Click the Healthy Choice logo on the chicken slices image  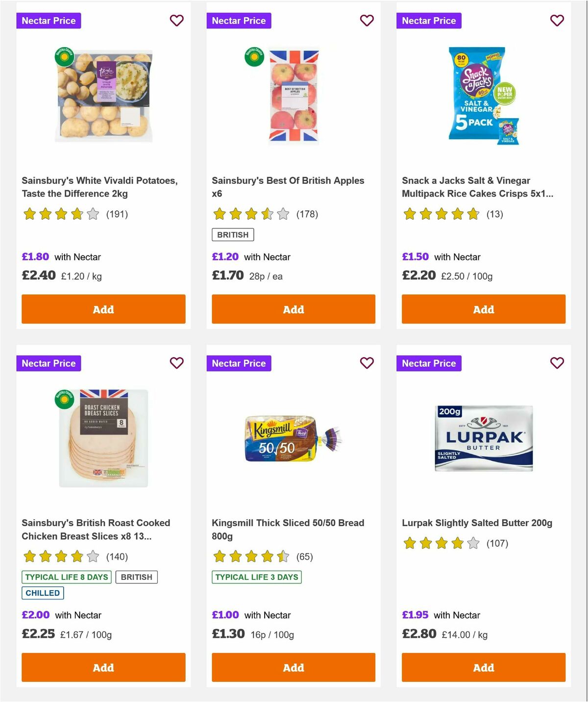click(64, 400)
